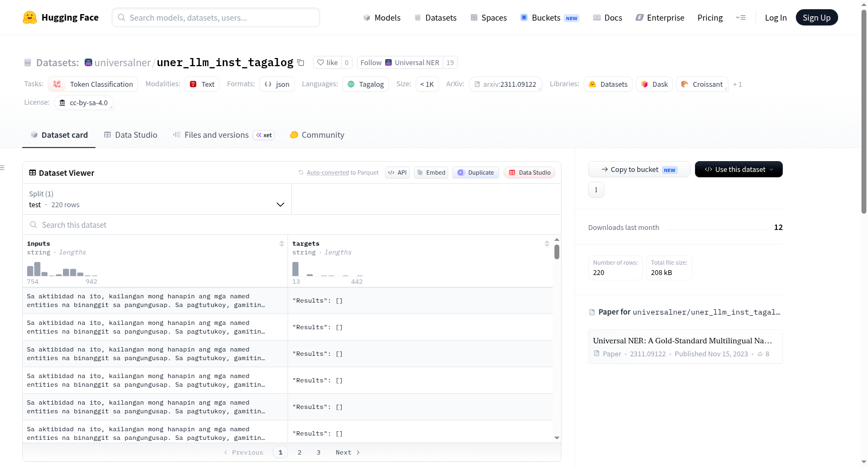The height and width of the screenshot is (467, 868).
Task: Click Log In
Action: coord(776,17)
